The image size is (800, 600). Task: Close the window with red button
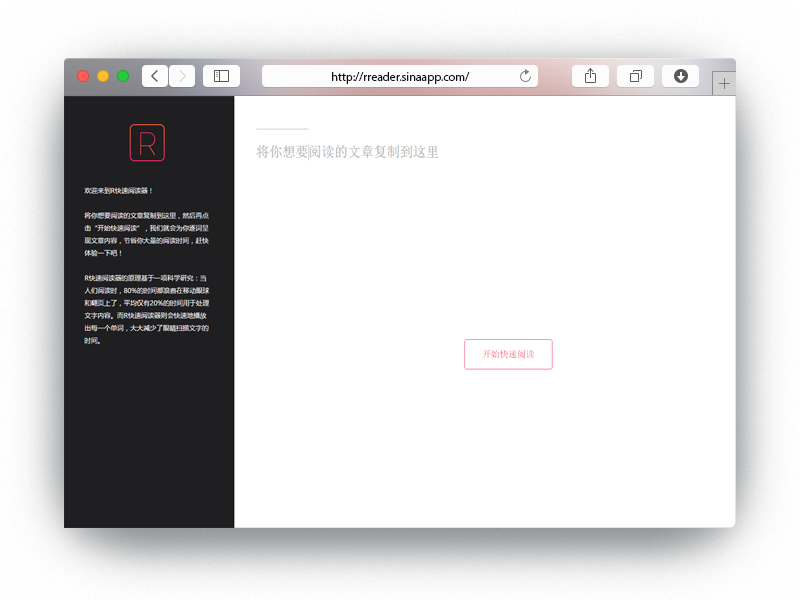[x=83, y=77]
